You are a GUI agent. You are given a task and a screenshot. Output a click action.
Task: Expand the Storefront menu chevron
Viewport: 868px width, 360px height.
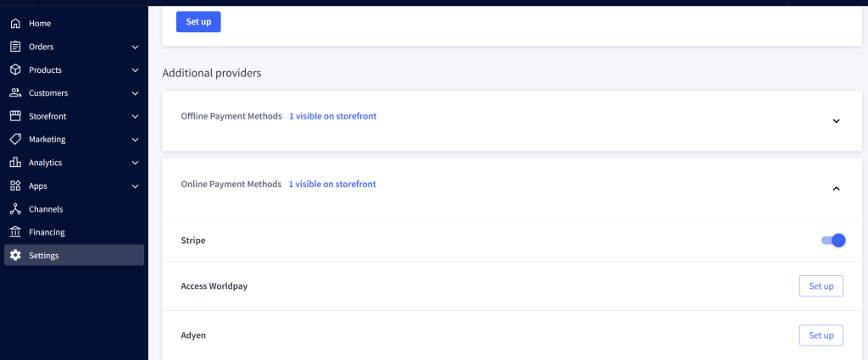[135, 117]
